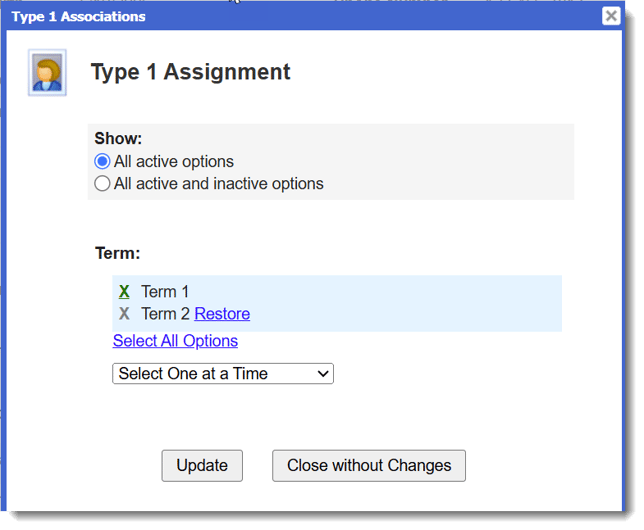Restore Term 2 via the Restore link
The width and height of the screenshot is (644, 530).
[x=222, y=314]
